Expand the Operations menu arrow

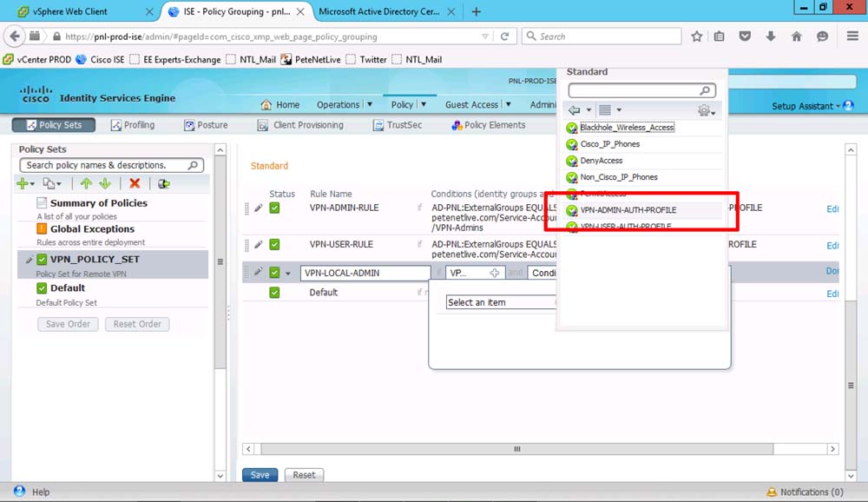(x=370, y=104)
